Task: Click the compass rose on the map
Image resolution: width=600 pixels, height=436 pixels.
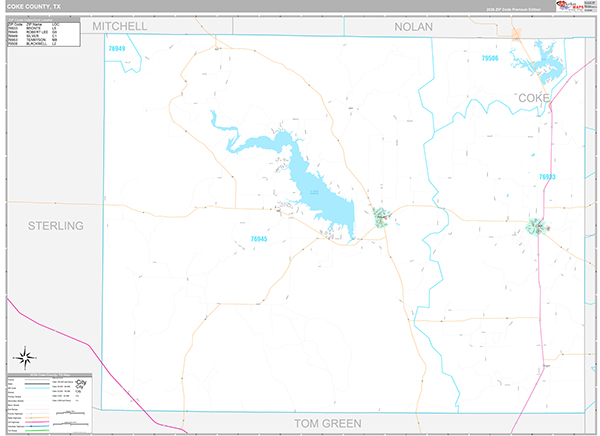Action: coord(25,358)
